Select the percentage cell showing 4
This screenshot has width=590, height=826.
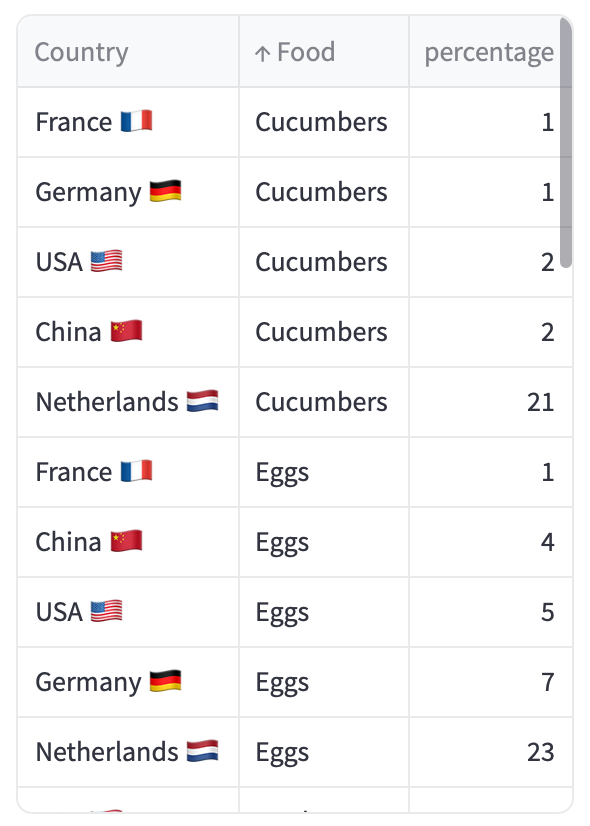[490, 543]
